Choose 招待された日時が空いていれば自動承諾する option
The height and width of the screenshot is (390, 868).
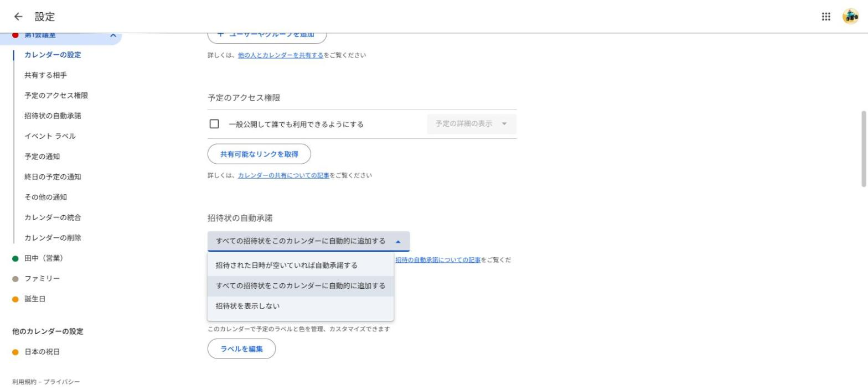[301, 266]
